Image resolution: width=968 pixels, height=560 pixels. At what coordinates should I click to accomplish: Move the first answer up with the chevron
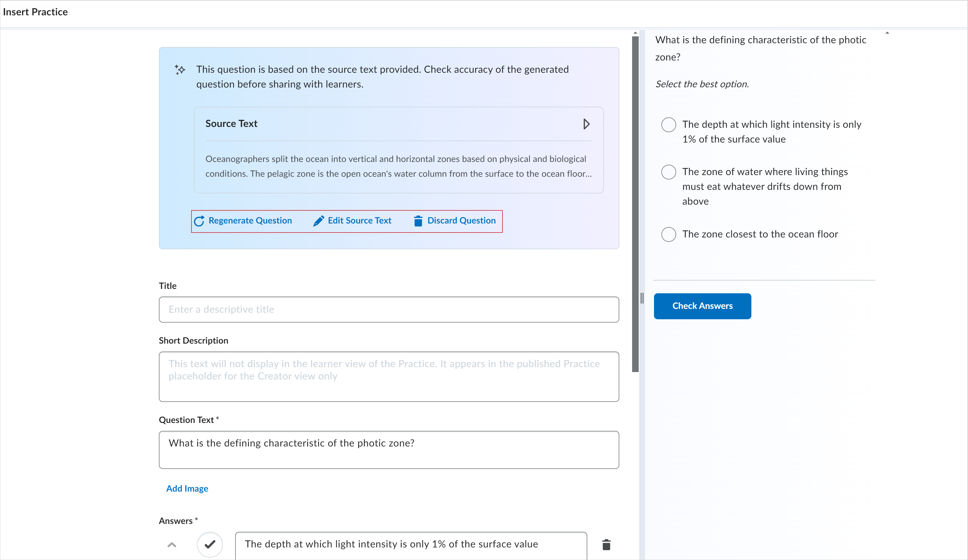pyautogui.click(x=172, y=544)
